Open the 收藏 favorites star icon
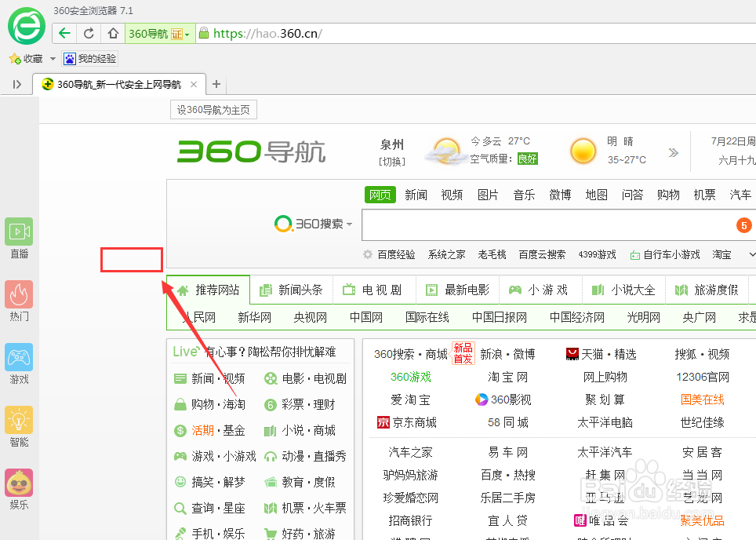This screenshot has height=540, width=756. click(x=15, y=59)
